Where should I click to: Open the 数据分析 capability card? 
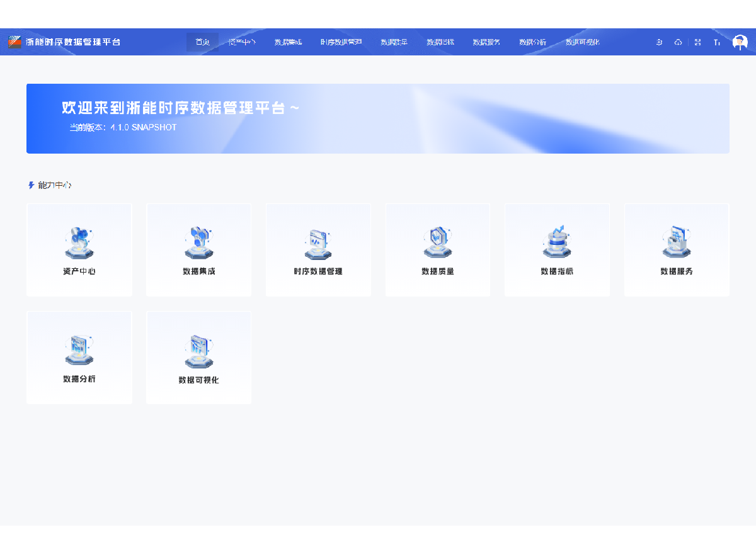pos(79,358)
